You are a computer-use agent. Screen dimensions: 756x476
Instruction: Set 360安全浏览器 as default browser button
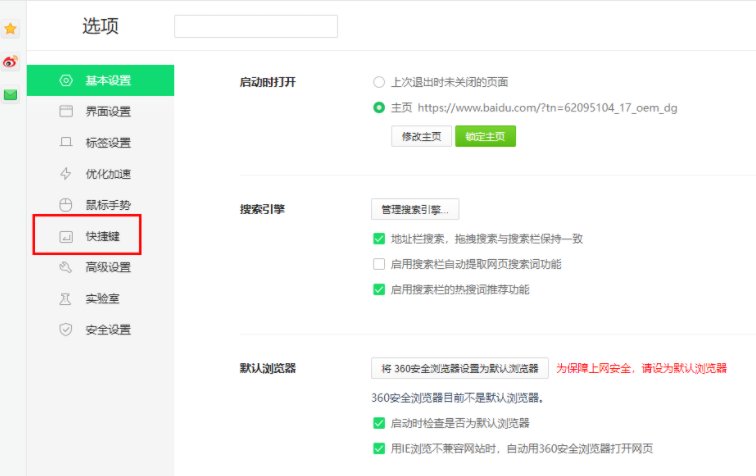tap(460, 368)
